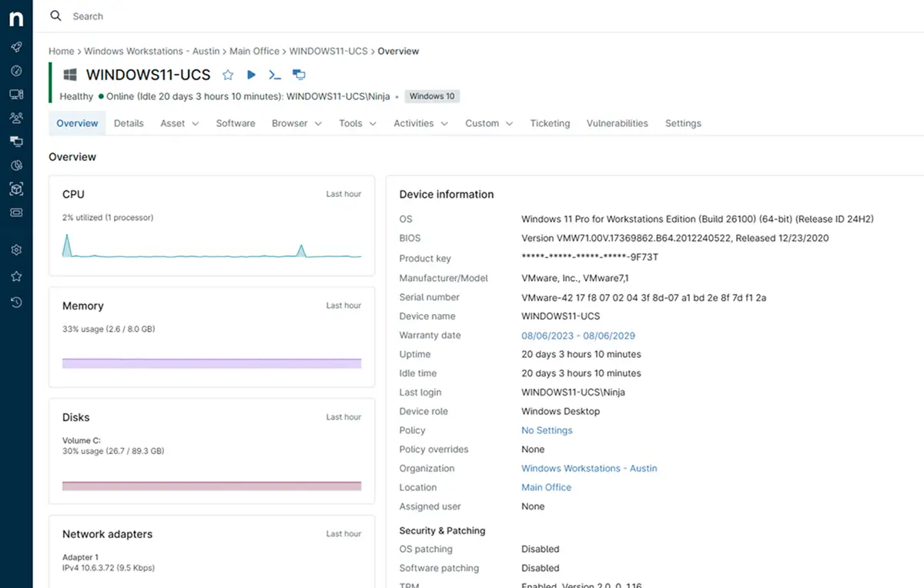Click the blue play run-action icon
Screen dimensions: 924x588
coord(251,75)
